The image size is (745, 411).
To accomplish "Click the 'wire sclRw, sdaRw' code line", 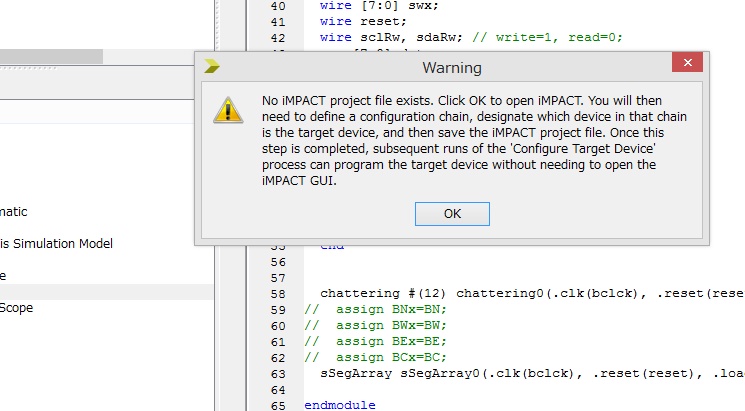I will tap(470, 37).
